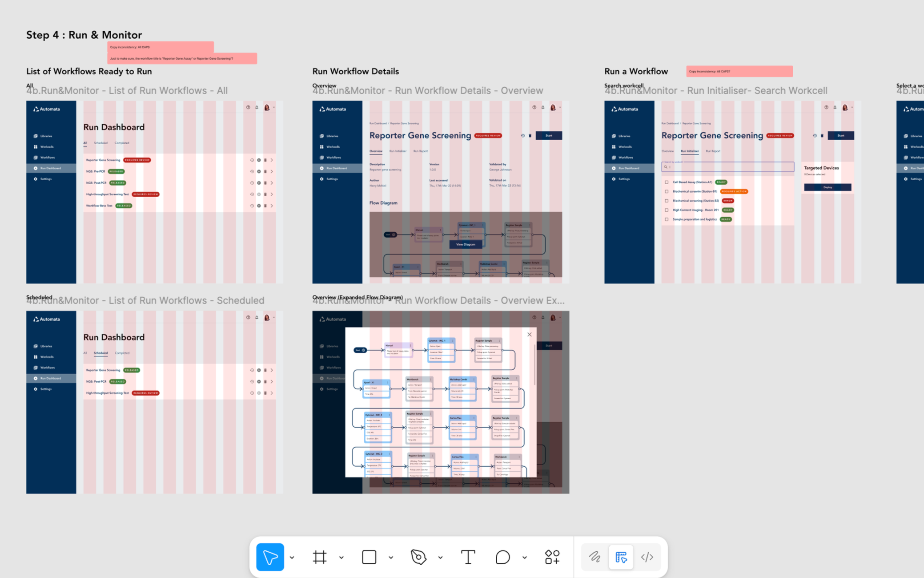
Task: Switch to the Scheduled tab in Run Dashboard
Action: (100, 143)
